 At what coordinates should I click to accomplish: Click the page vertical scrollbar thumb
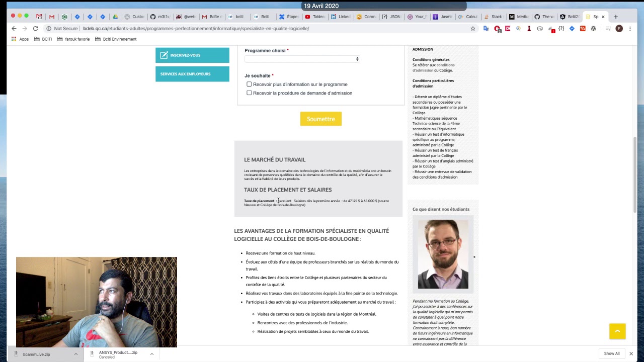click(x=635, y=175)
